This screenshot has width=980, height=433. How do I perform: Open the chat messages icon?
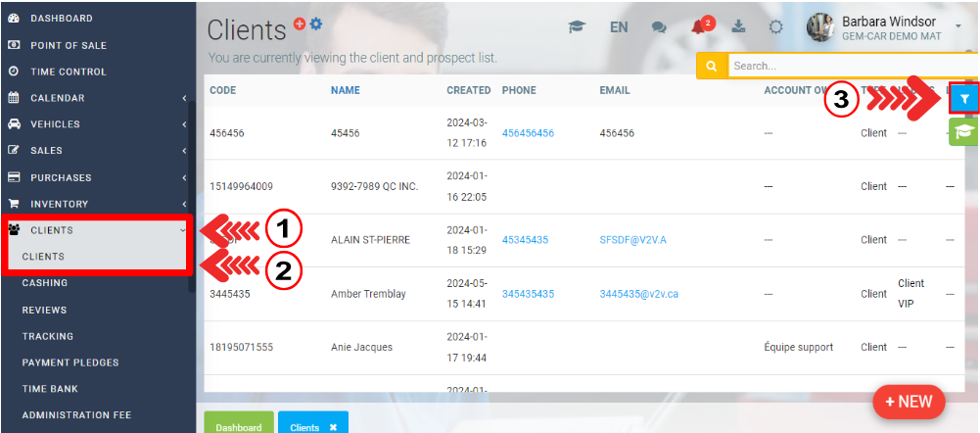(x=659, y=27)
